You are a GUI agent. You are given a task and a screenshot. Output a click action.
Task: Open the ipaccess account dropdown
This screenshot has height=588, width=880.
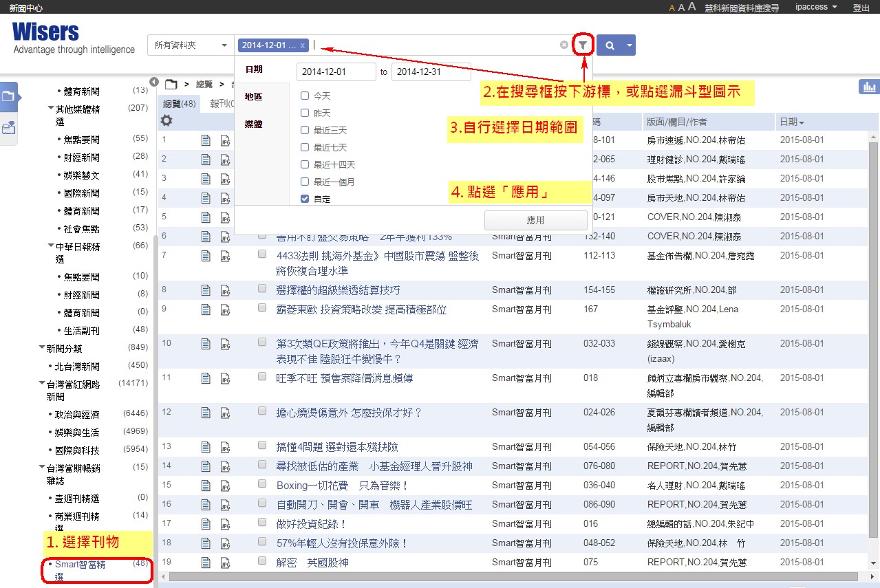[816, 7]
